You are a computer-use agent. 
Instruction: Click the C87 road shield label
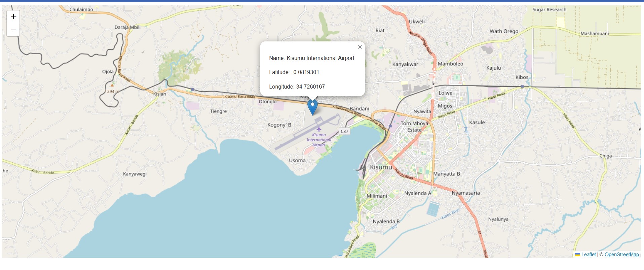[344, 131]
